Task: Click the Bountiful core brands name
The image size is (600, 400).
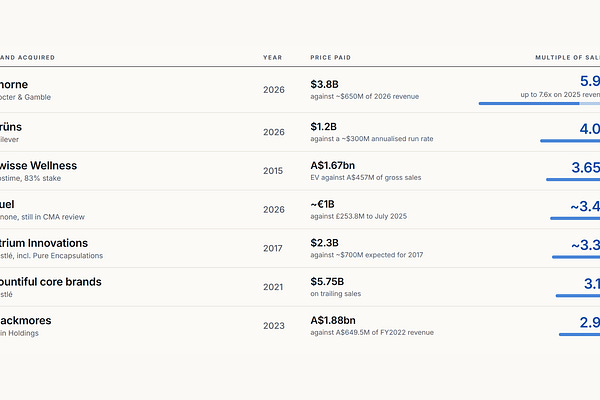Action: 51,282
